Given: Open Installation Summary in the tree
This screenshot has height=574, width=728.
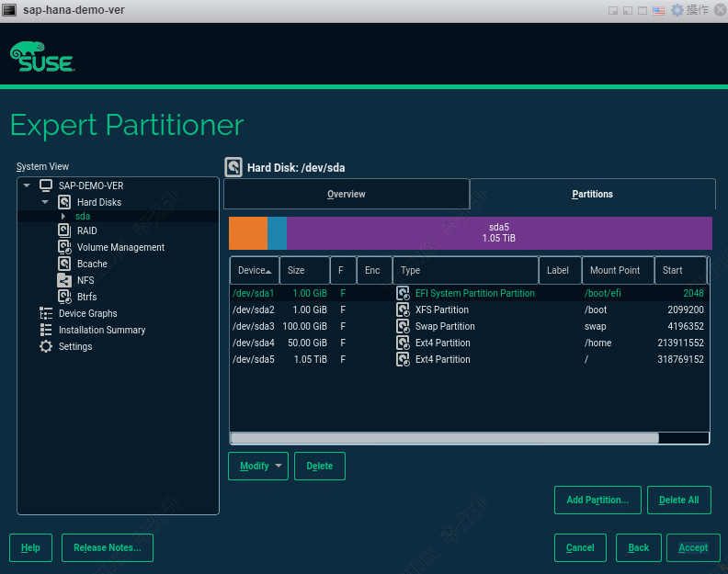Looking at the screenshot, I should [102, 330].
